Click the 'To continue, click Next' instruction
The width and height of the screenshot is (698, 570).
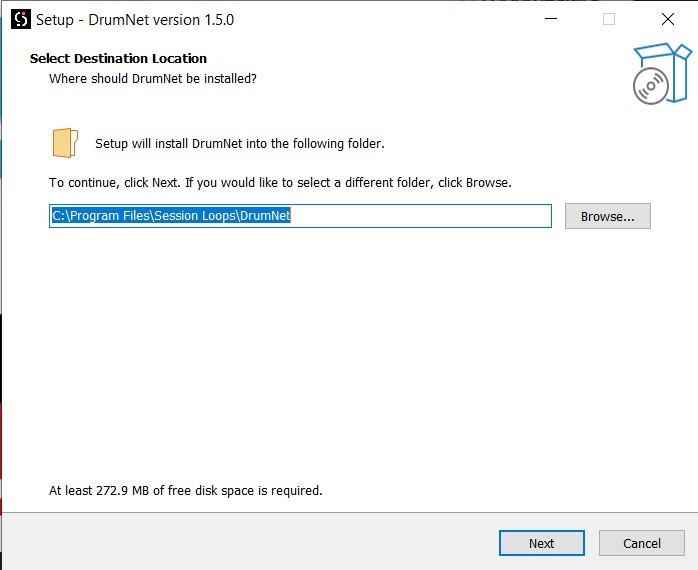click(280, 183)
